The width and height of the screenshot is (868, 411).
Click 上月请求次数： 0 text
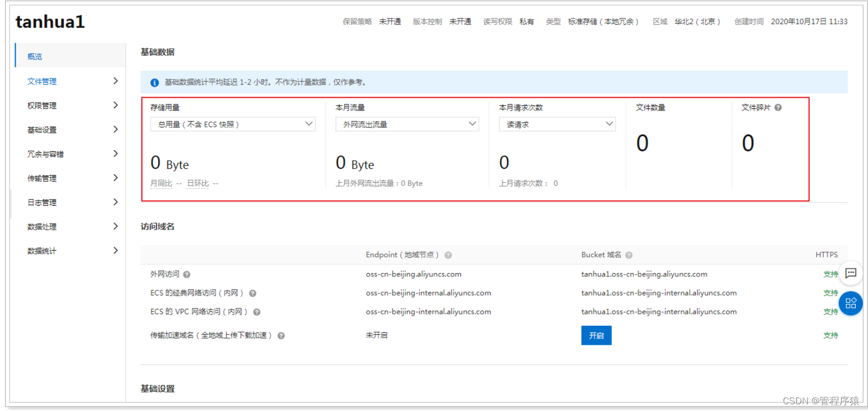528,183
